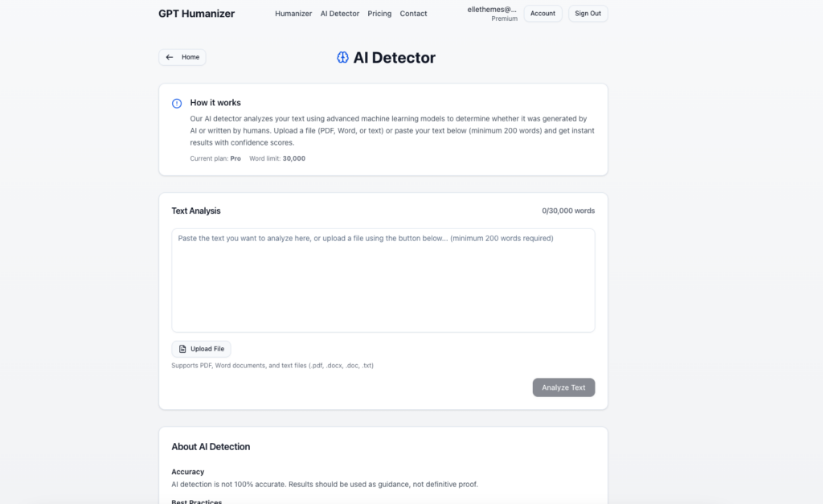Click Upload File to choose a document
Image resolution: width=823 pixels, height=504 pixels.
click(201, 348)
